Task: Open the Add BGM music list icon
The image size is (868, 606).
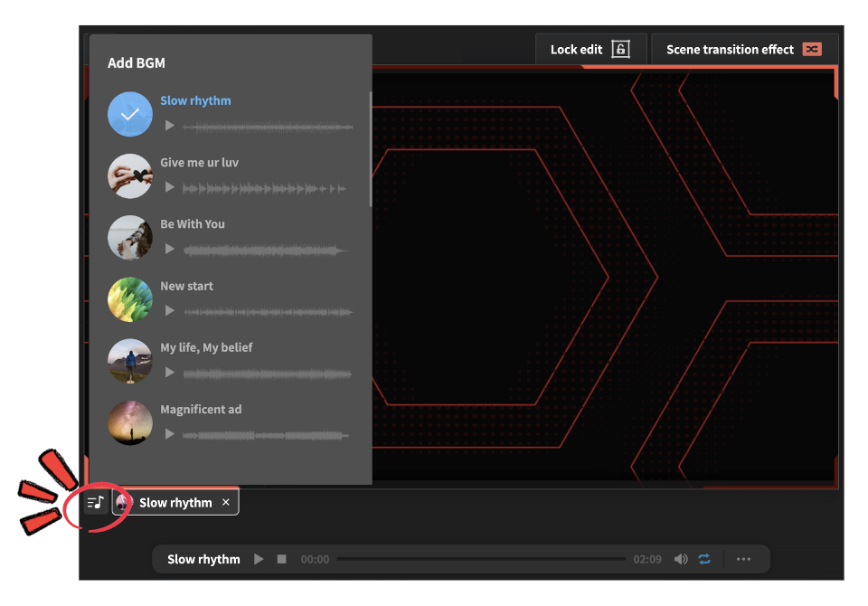Action: click(x=96, y=502)
